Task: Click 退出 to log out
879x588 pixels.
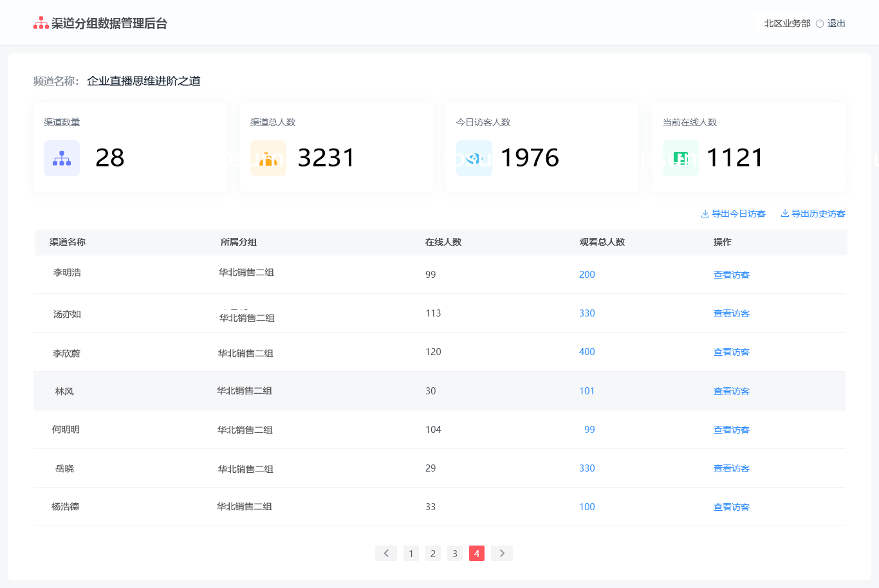Action: (x=837, y=24)
